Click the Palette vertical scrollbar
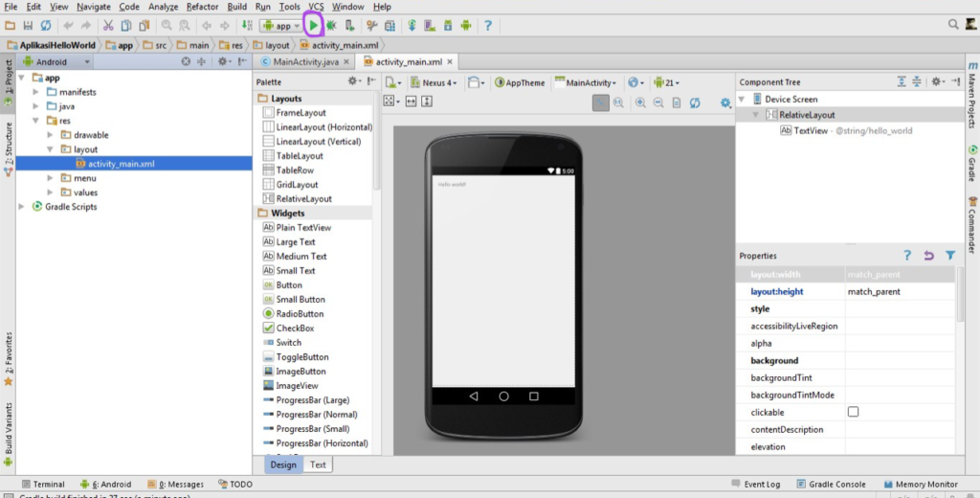980x498 pixels. (376, 141)
